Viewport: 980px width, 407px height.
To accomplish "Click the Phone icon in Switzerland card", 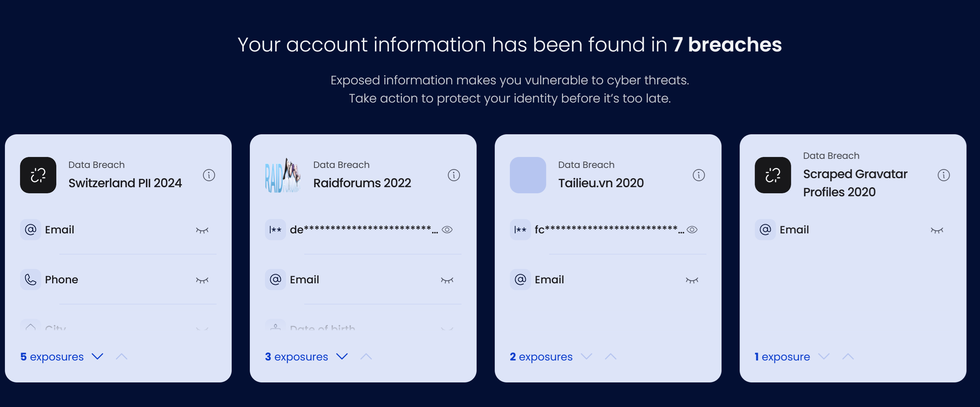I will pos(30,280).
